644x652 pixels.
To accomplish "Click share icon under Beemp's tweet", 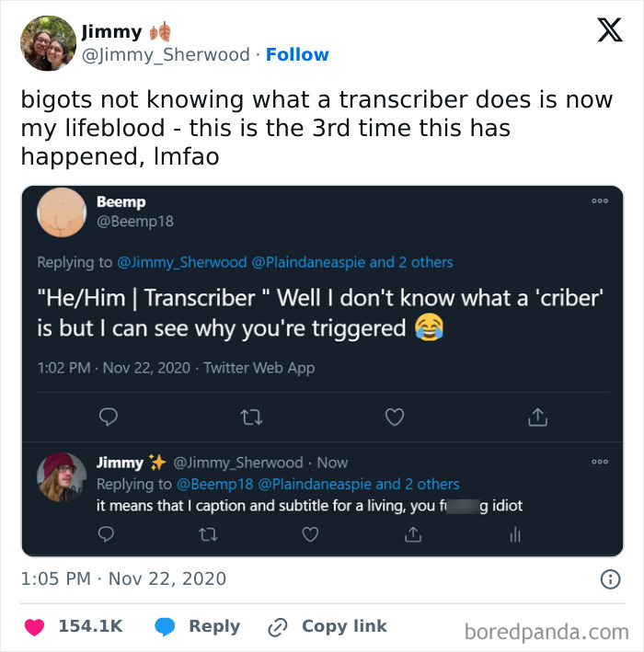I will [x=537, y=418].
